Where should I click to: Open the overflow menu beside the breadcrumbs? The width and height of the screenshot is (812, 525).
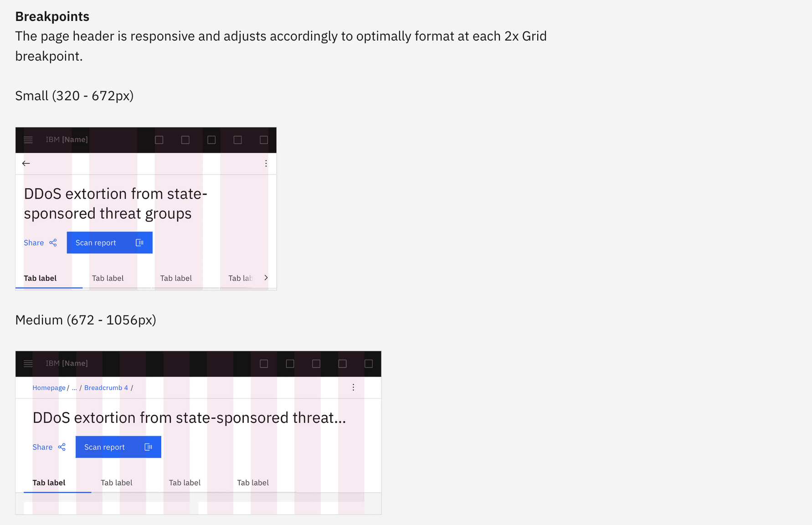pyautogui.click(x=353, y=387)
